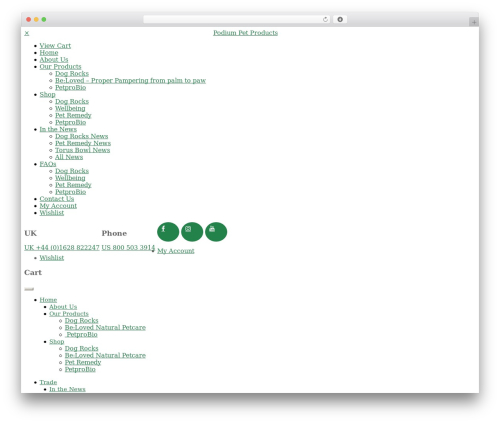Open All News link
Screen dimensions: 500x423
[69, 157]
